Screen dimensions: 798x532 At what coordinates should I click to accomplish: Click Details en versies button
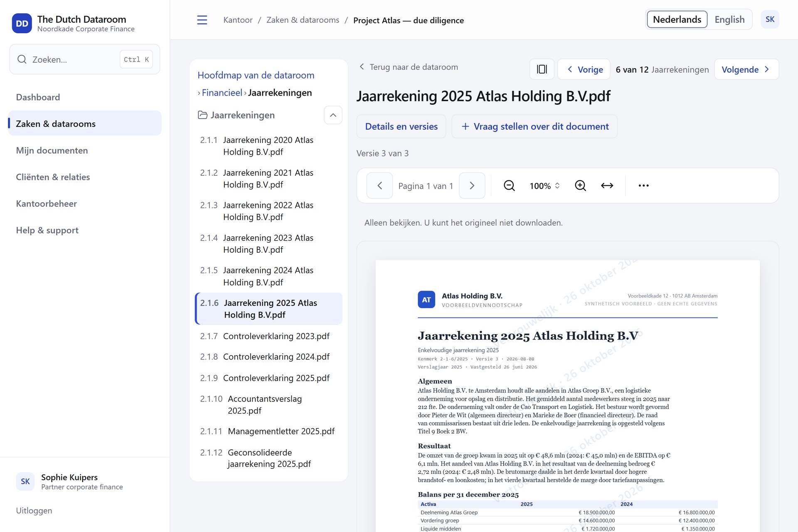pyautogui.click(x=401, y=126)
